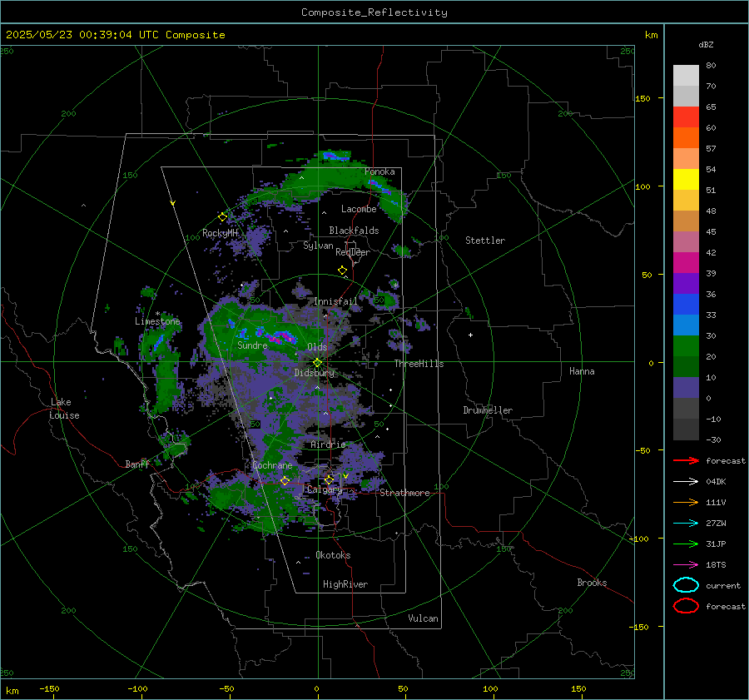This screenshot has width=749, height=700.
Task: Click the Sundre town label
Action: pyautogui.click(x=252, y=345)
